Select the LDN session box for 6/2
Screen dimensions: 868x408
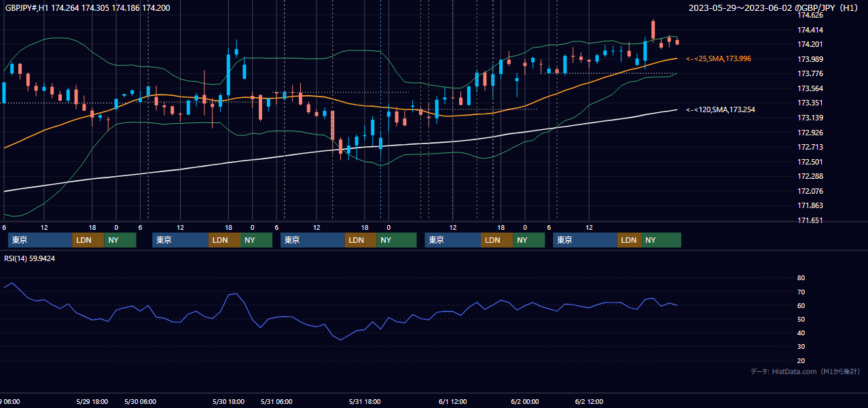(629, 240)
